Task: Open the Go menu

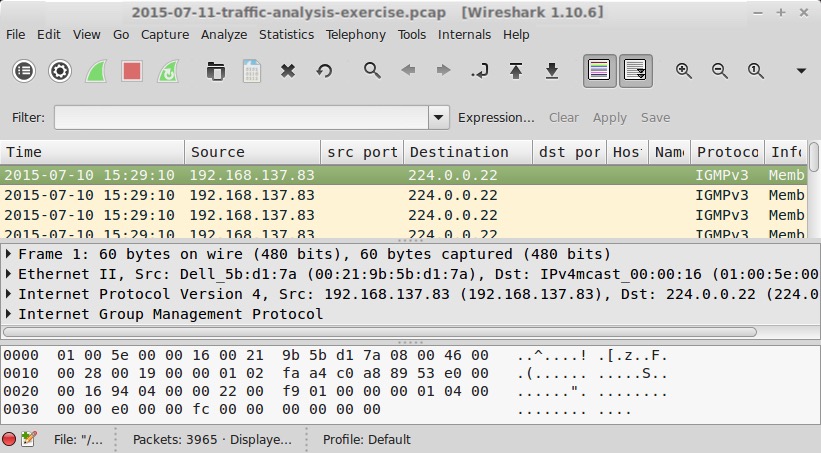Action: [121, 35]
